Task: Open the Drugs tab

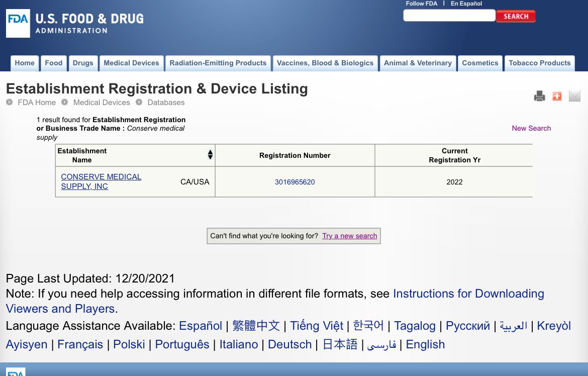Action: pos(83,63)
